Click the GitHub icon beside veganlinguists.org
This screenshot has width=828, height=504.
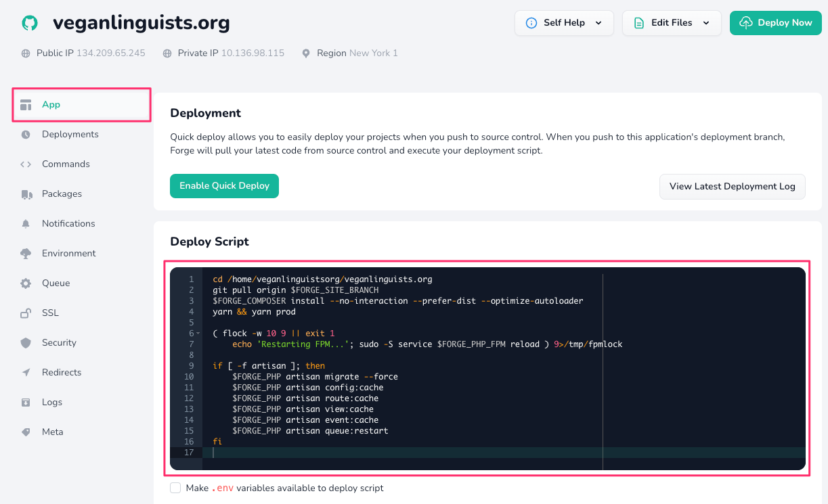pyautogui.click(x=29, y=22)
